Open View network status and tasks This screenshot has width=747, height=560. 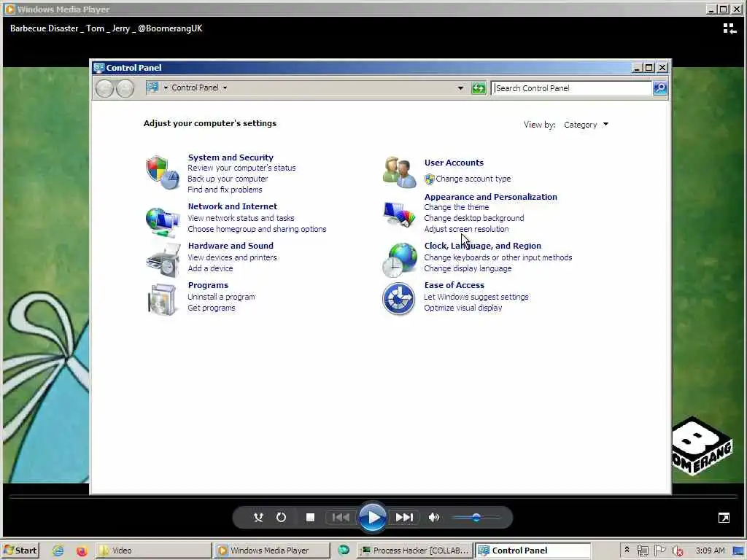click(241, 218)
